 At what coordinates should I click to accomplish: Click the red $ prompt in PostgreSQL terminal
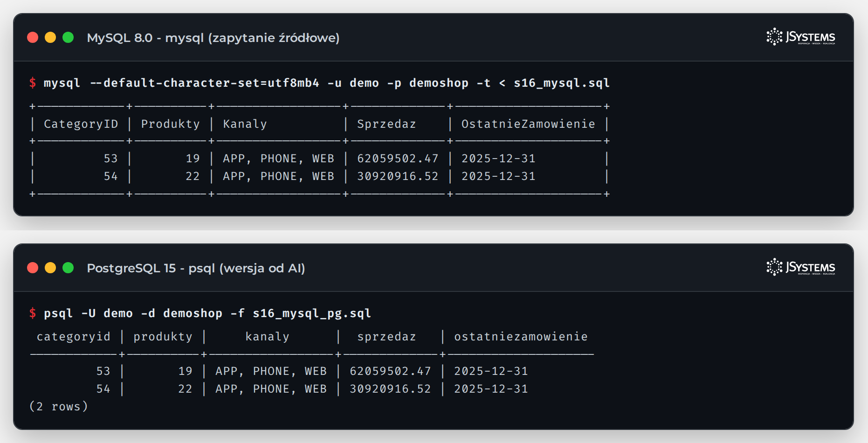[33, 313]
